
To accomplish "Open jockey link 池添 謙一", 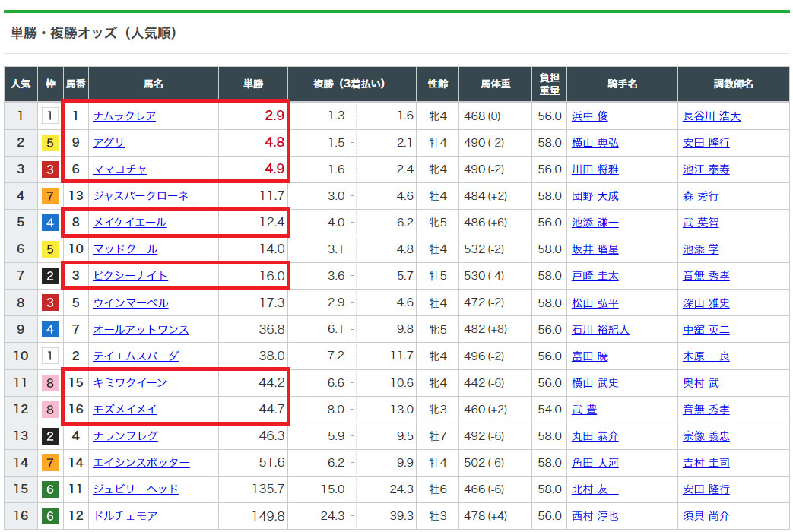I will tap(595, 223).
